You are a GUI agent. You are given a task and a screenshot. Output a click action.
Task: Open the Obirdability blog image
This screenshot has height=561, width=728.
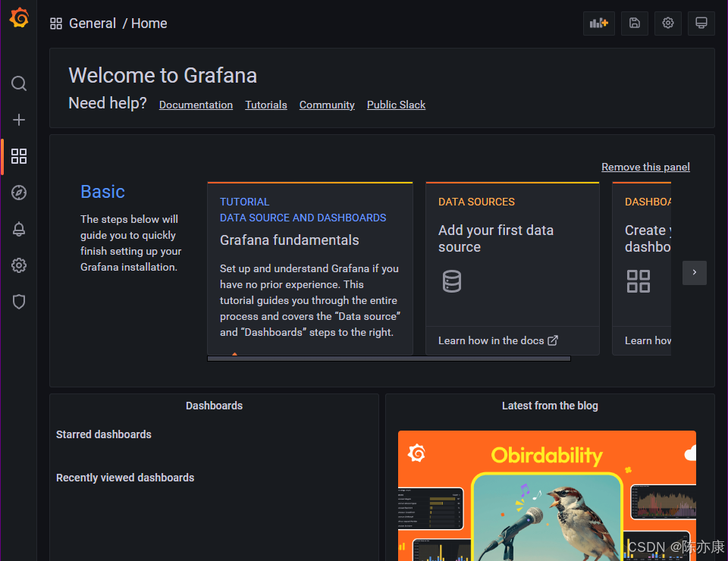coord(547,496)
